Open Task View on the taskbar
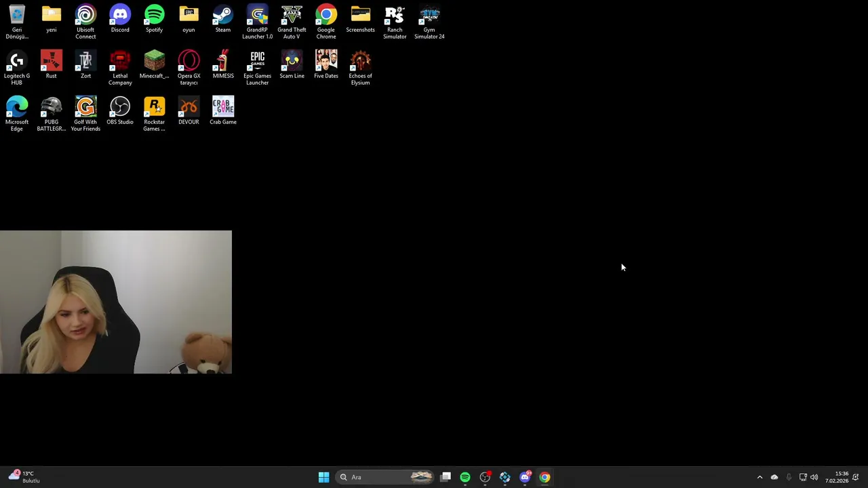 pos(446,477)
